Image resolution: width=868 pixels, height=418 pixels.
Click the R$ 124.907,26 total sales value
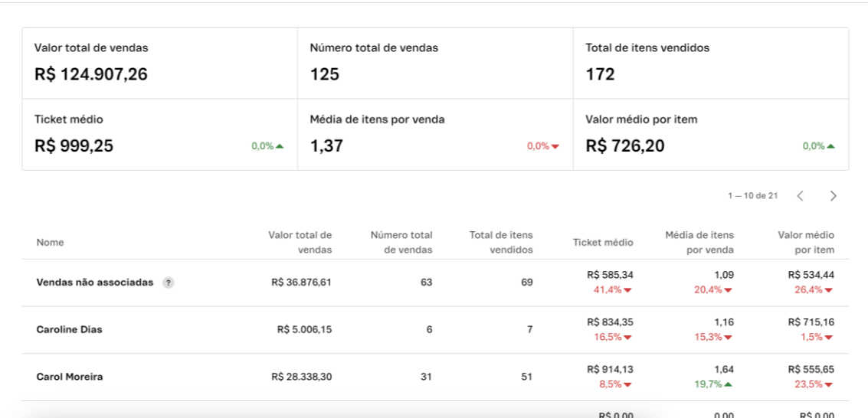(91, 74)
